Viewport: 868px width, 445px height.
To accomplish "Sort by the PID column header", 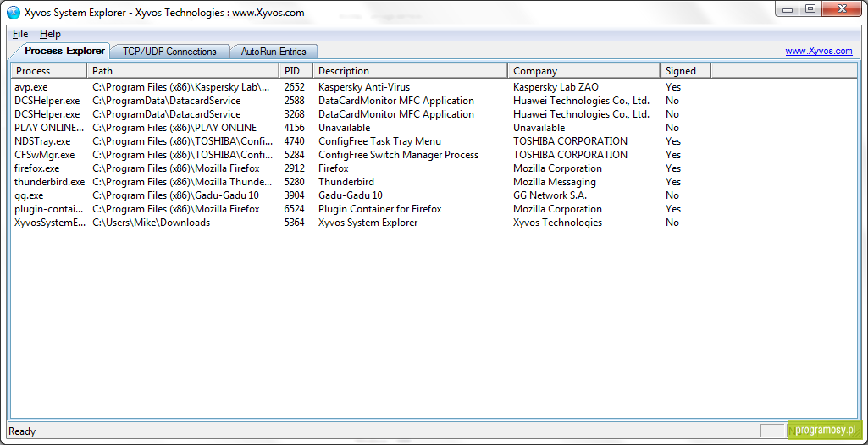I will click(x=296, y=71).
